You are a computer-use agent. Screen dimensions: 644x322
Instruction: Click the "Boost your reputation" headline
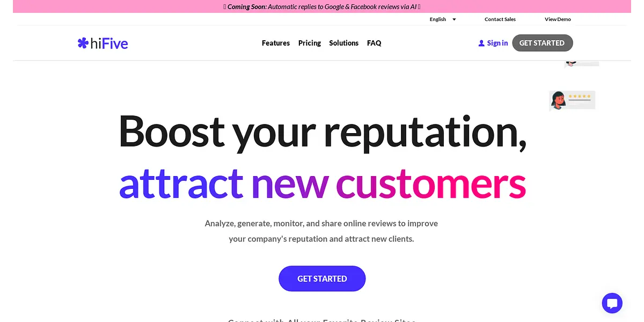(322, 130)
